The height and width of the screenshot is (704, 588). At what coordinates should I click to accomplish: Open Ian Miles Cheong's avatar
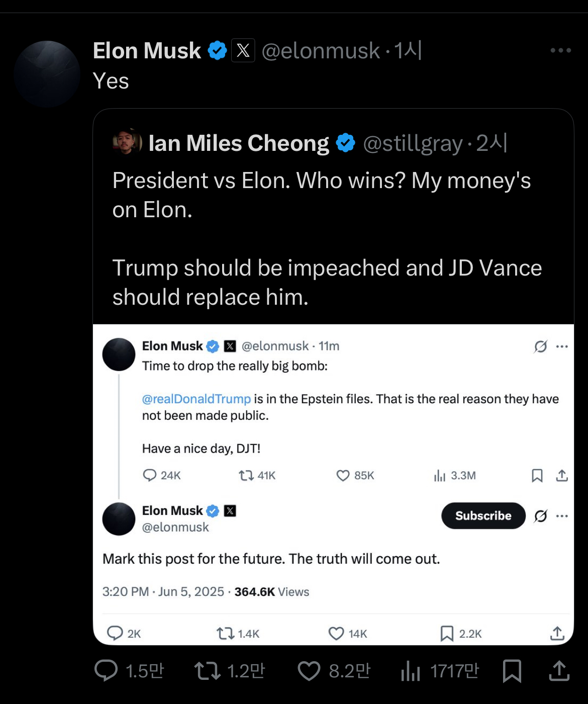[127, 142]
